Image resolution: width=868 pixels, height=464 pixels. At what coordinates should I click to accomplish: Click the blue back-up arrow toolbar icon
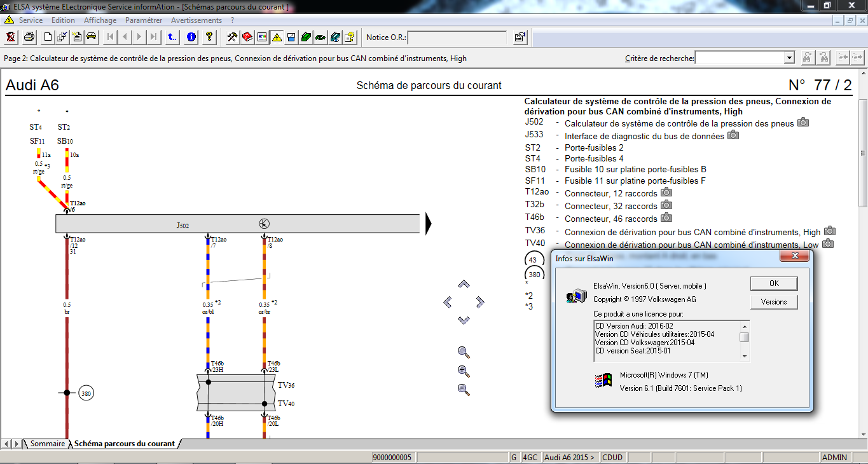point(172,37)
